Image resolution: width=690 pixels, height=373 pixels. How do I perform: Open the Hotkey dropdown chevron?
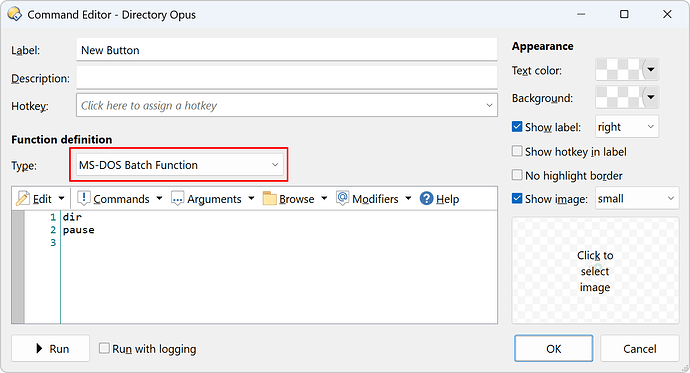point(489,105)
